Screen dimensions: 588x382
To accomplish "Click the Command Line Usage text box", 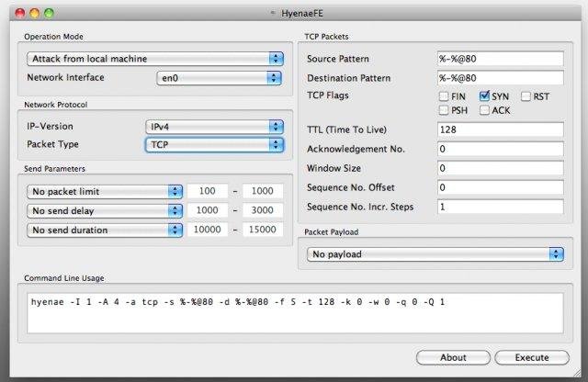I will point(293,313).
